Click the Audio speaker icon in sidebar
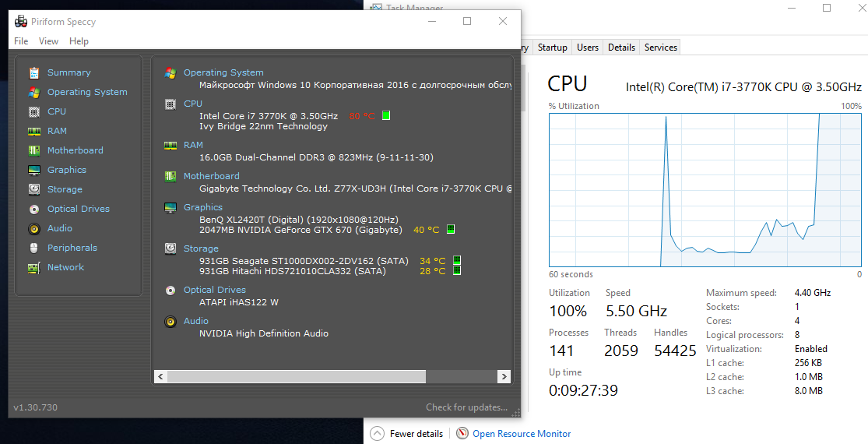Image resolution: width=868 pixels, height=444 pixels. coord(34,228)
